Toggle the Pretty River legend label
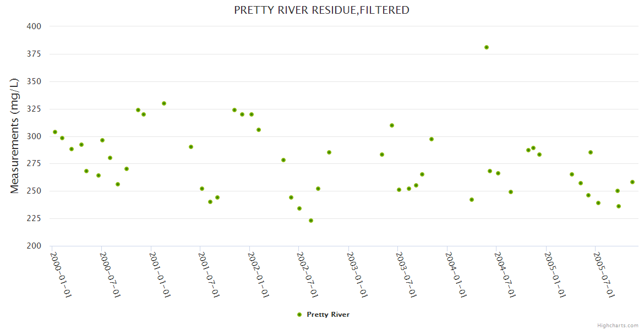The width and height of the screenshot is (644, 330). (x=328, y=315)
